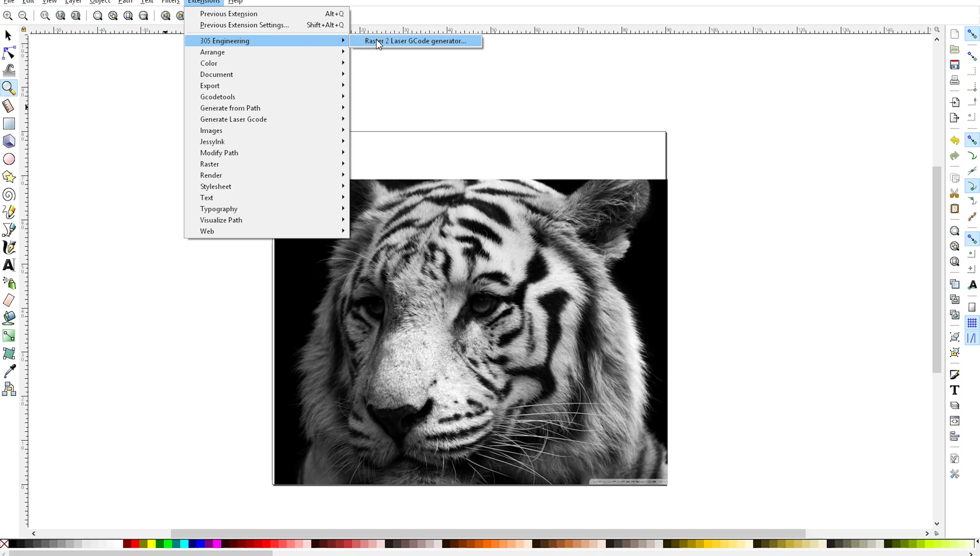Pick the yellow color swatch in palette
Image resolution: width=980 pixels, height=556 pixels.
point(151,544)
